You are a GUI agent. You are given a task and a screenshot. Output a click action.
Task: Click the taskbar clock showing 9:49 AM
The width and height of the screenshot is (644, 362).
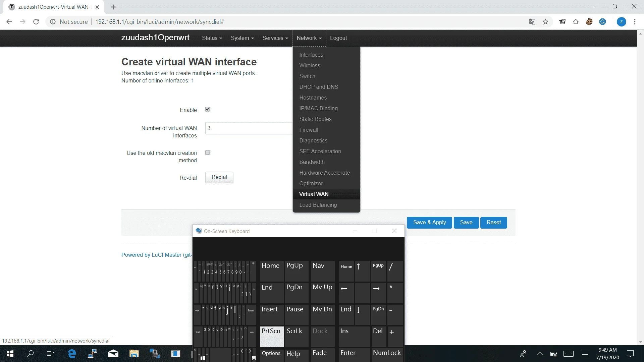coord(607,354)
